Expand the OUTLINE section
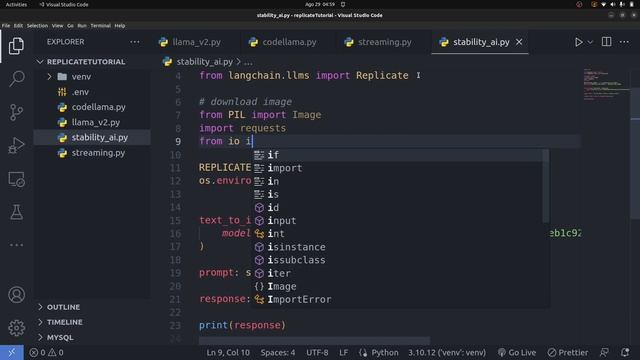This screenshot has height=360, width=640. coord(92,307)
